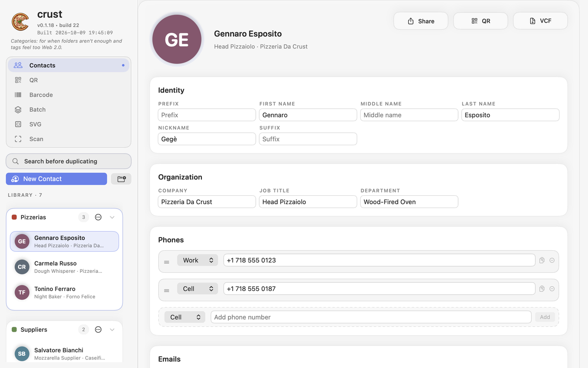Copy the Work phone number +1 718 555 0123

pyautogui.click(x=542, y=261)
